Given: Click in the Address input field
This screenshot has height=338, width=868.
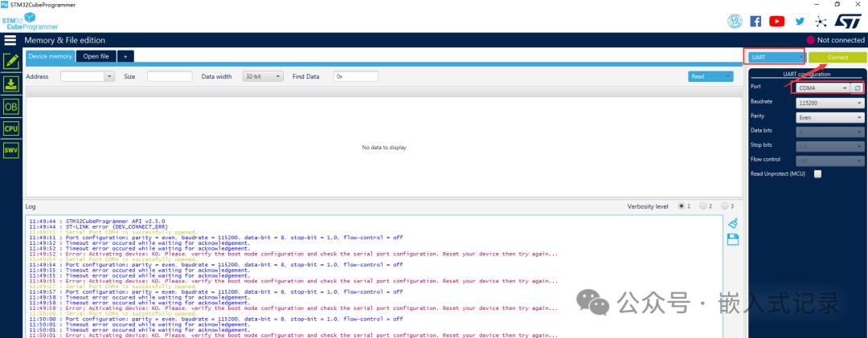Looking at the screenshot, I should coord(83,76).
